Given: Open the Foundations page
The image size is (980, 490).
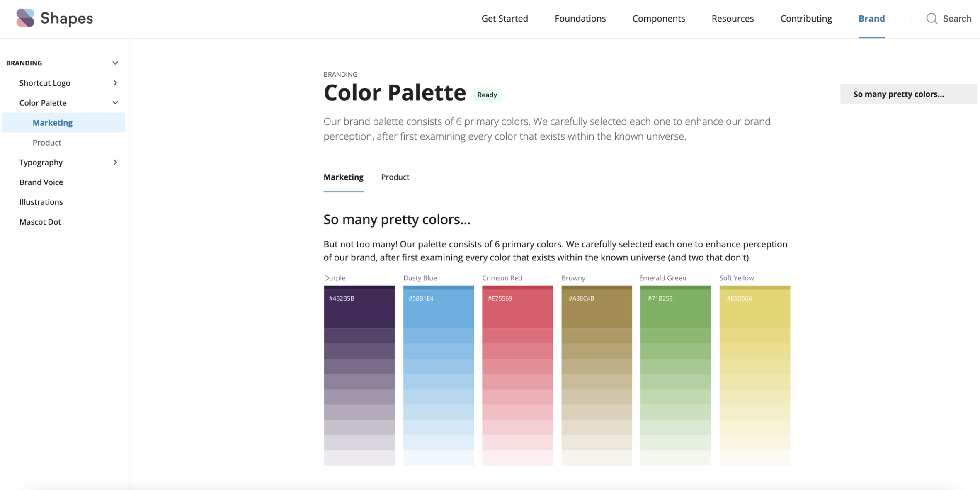Looking at the screenshot, I should pos(580,18).
